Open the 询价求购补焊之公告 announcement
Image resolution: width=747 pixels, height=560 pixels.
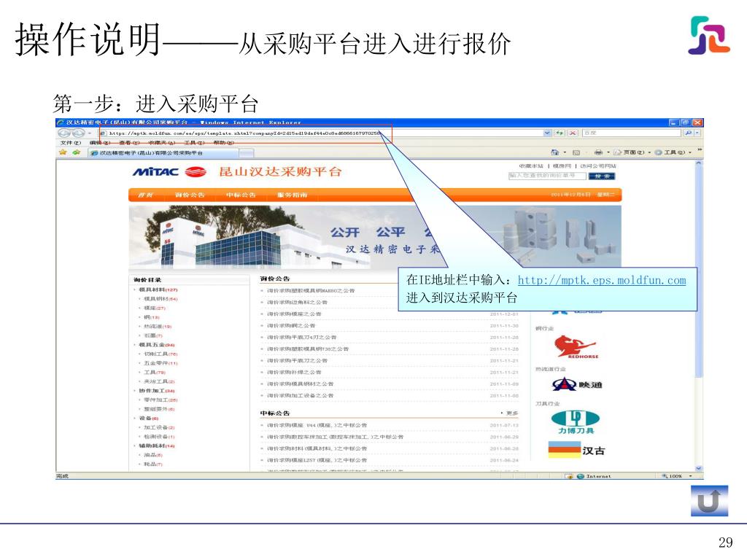coord(294,372)
